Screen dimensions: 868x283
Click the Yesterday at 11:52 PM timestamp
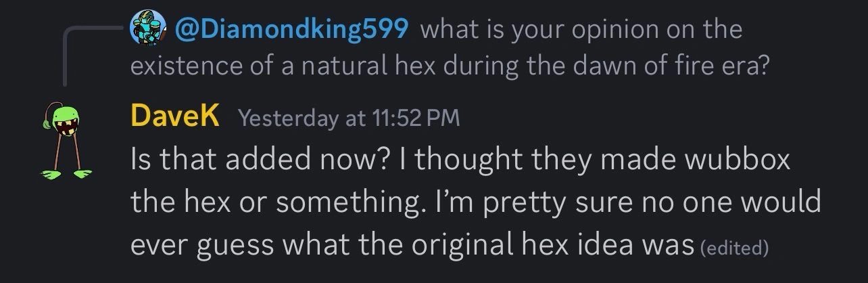349,118
